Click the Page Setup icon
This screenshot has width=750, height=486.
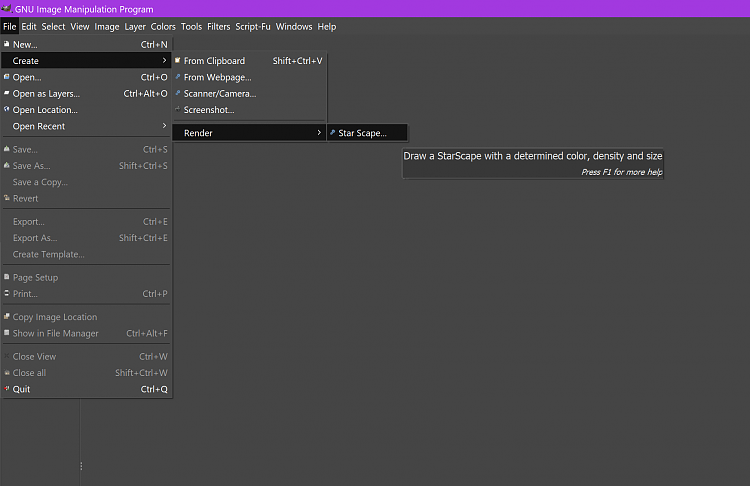pos(7,276)
